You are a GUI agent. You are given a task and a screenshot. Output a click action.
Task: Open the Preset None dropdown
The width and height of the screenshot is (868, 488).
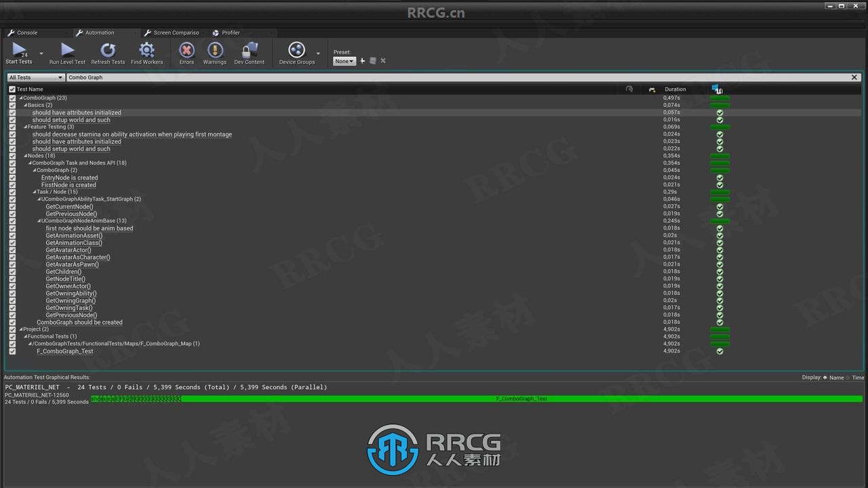pos(344,61)
